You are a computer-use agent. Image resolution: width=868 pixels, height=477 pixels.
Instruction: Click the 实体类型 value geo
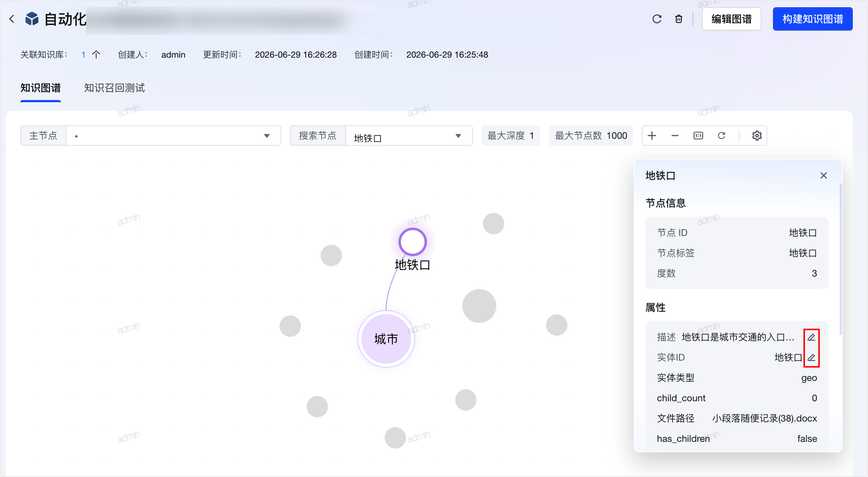tap(809, 378)
